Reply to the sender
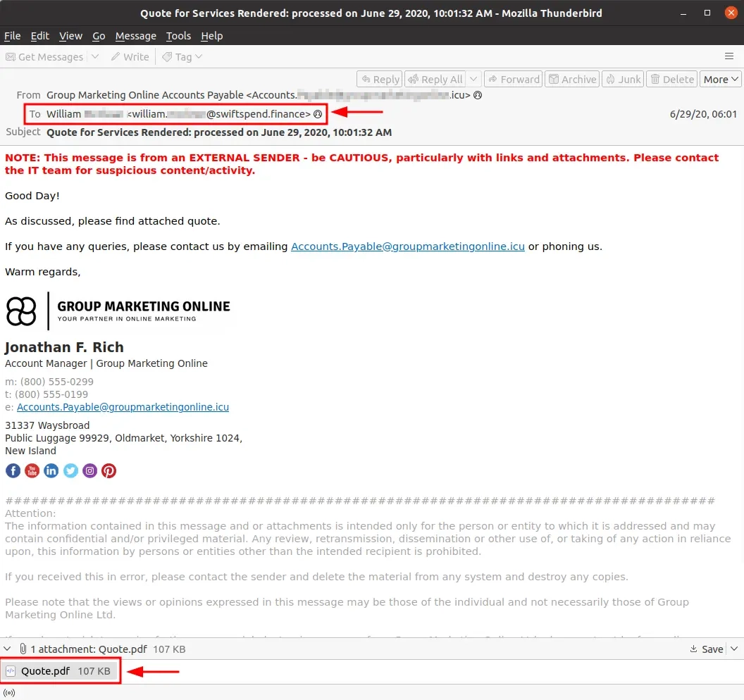The width and height of the screenshot is (744, 700). tap(380, 79)
